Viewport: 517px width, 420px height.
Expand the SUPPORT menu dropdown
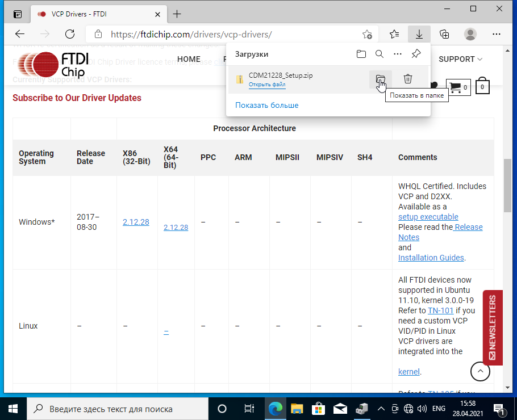[x=460, y=59]
